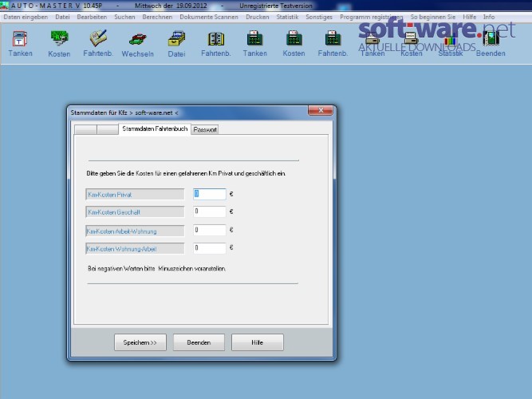Image resolution: width=532 pixels, height=399 pixels.
Task: Click the 'Km-Kosten Privat' label
Action: 135,194
